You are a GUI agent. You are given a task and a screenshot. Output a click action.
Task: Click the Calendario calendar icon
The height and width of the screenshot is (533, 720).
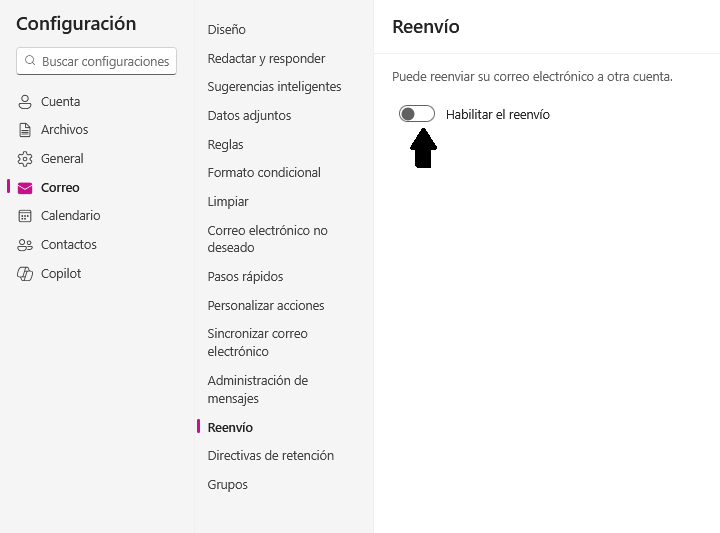tap(25, 216)
